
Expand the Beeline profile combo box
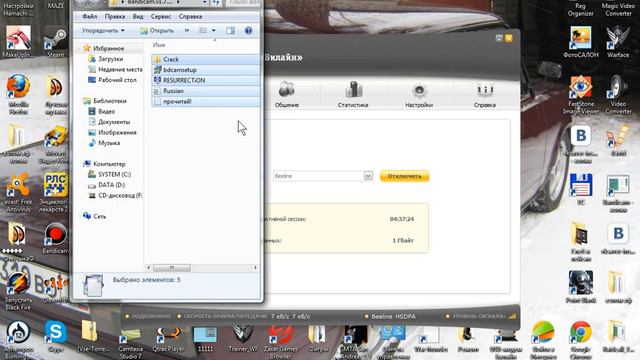pyautogui.click(x=368, y=176)
